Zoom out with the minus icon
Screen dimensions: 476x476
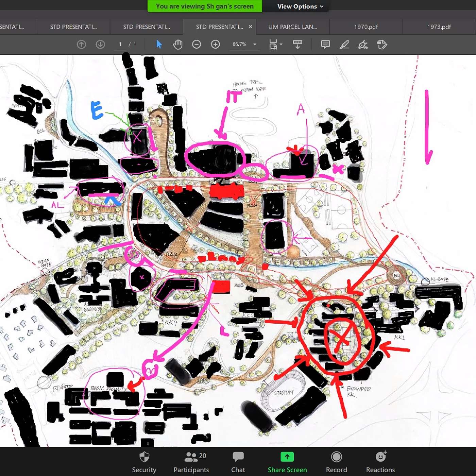coord(197,45)
